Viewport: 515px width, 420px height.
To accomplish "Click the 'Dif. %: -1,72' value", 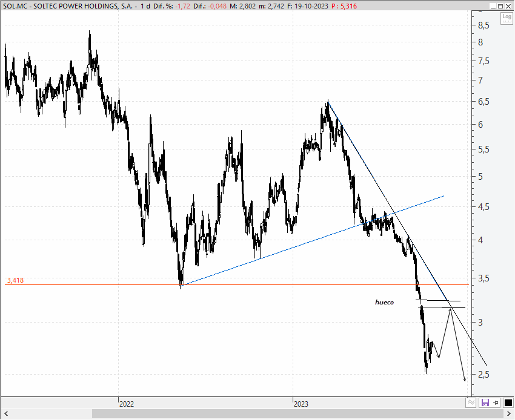I will click(171, 6).
